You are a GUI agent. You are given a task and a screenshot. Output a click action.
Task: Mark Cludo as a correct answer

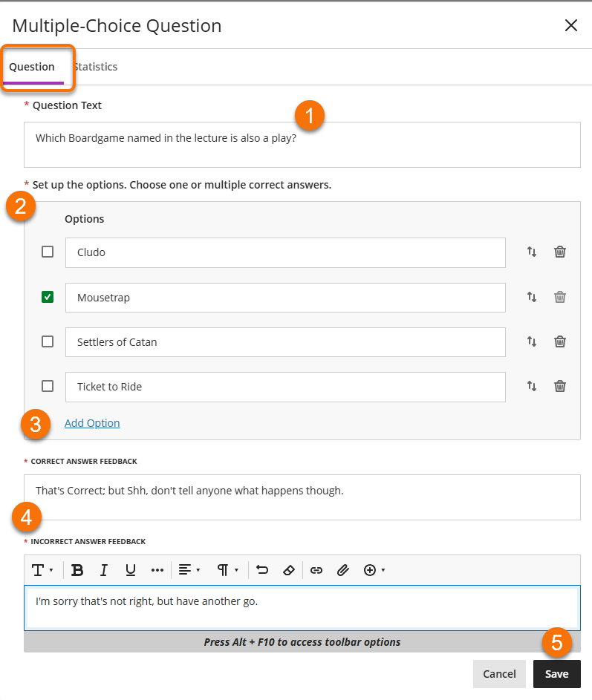[48, 252]
